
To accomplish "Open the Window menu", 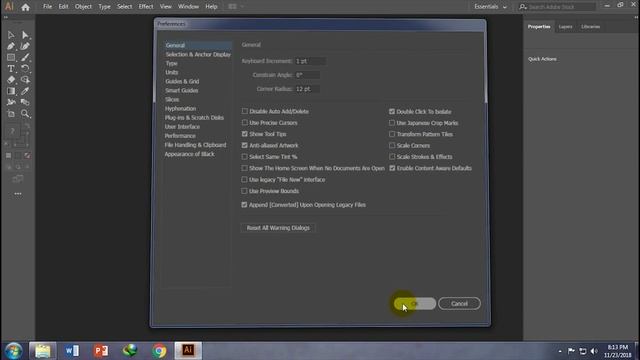I will pyautogui.click(x=188, y=7).
